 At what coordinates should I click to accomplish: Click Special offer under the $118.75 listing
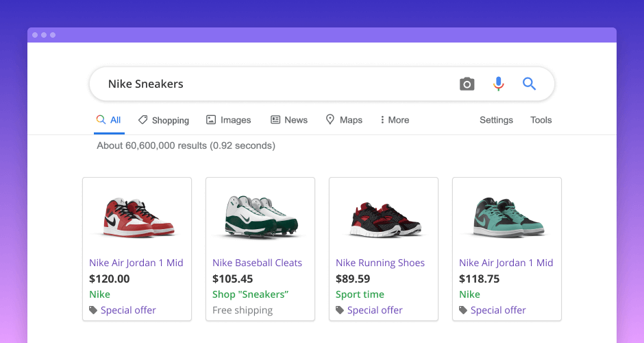pos(498,310)
